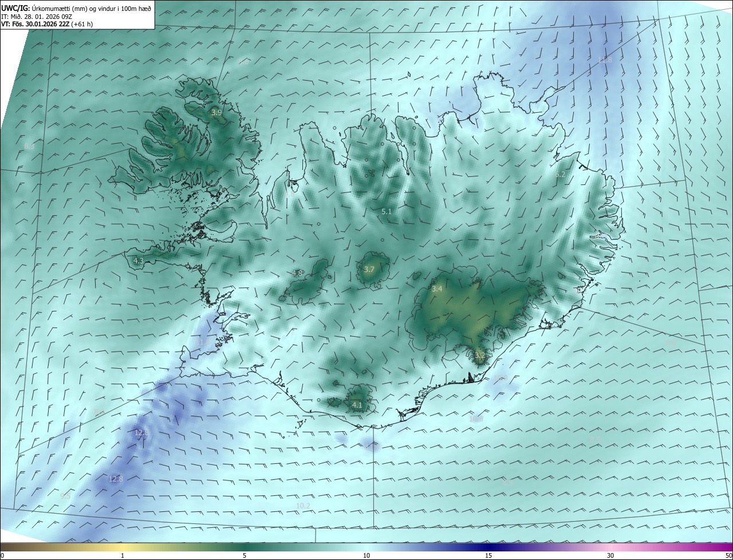Click the 50 tick on the color scale
The height and width of the screenshot is (560, 733).
point(728,555)
